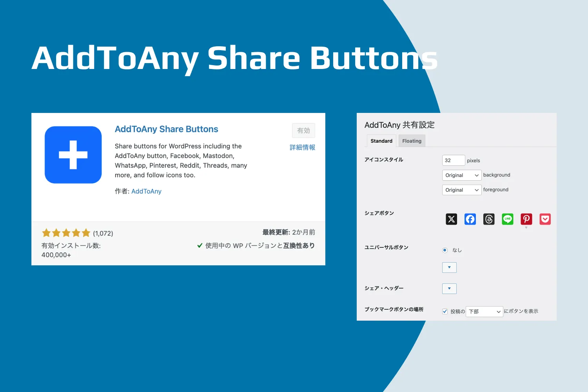This screenshot has height=392, width=588.
Task: Click the AddToAny blue plus plugin icon
Action: [73, 155]
